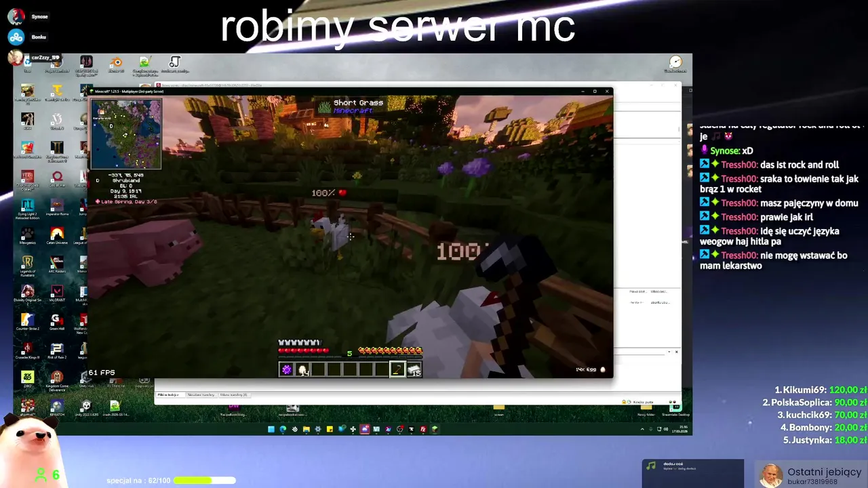
Task: Open the REMATCH desktop shortcut
Action: coord(57,409)
